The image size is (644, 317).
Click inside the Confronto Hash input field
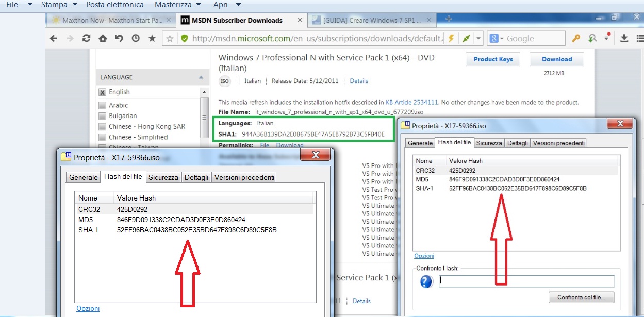(x=526, y=281)
